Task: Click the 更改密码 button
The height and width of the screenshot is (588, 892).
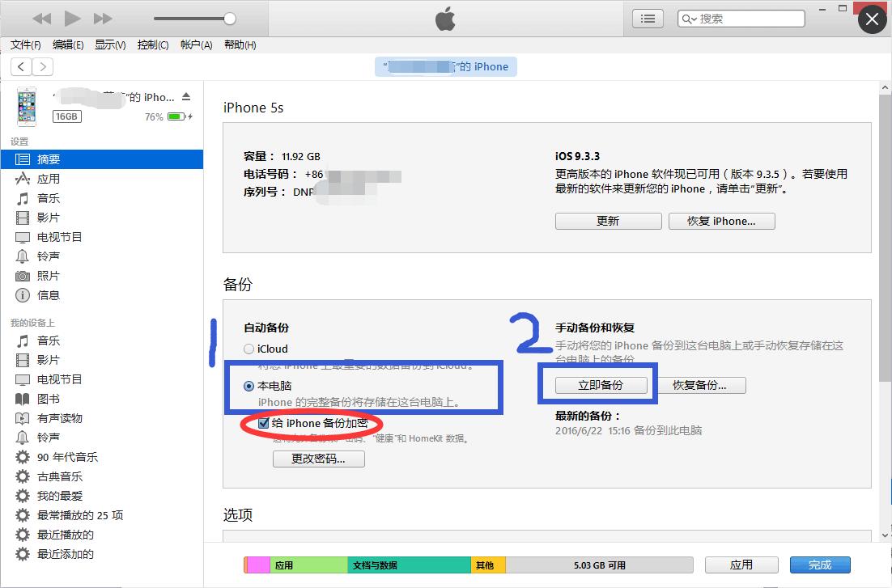Action: coord(318,459)
